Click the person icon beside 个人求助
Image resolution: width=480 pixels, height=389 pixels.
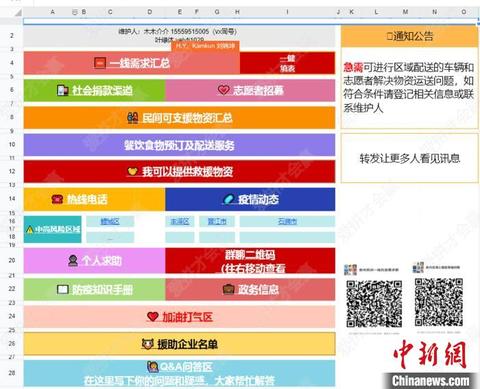pyautogui.click(x=73, y=260)
